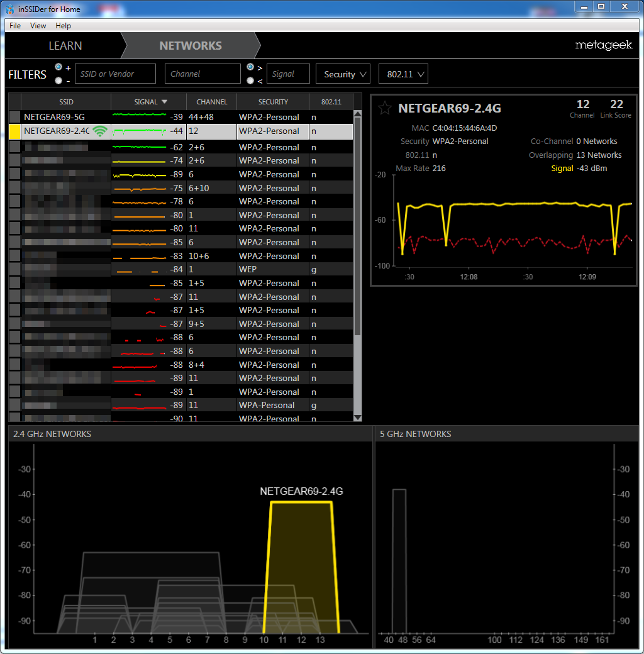Click the network bar in 5 GHz chart
Viewport: 644px width, 654px height.
399,561
